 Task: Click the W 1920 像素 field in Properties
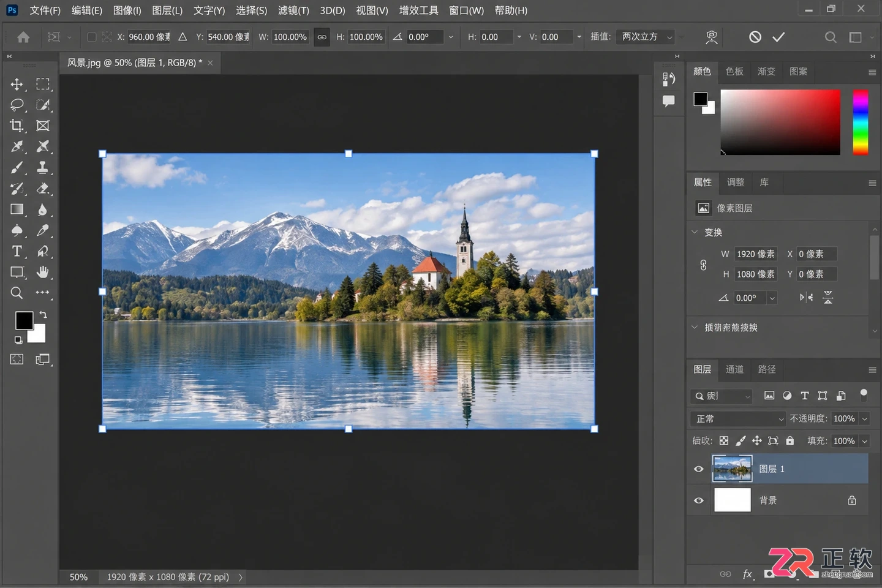pos(756,254)
